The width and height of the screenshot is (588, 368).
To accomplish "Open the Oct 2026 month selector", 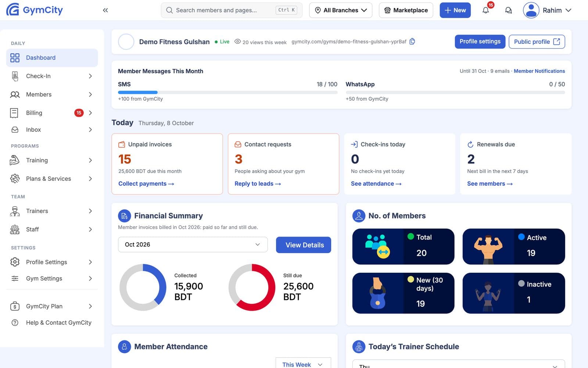I will click(x=193, y=245).
